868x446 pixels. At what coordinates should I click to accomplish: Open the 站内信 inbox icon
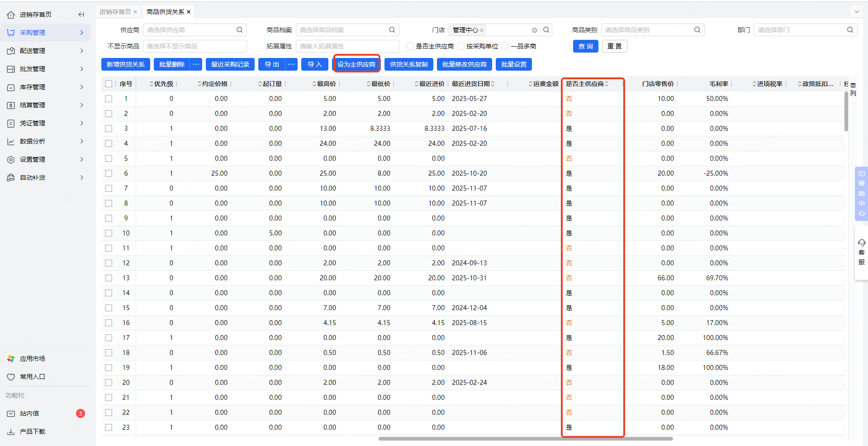[11, 413]
